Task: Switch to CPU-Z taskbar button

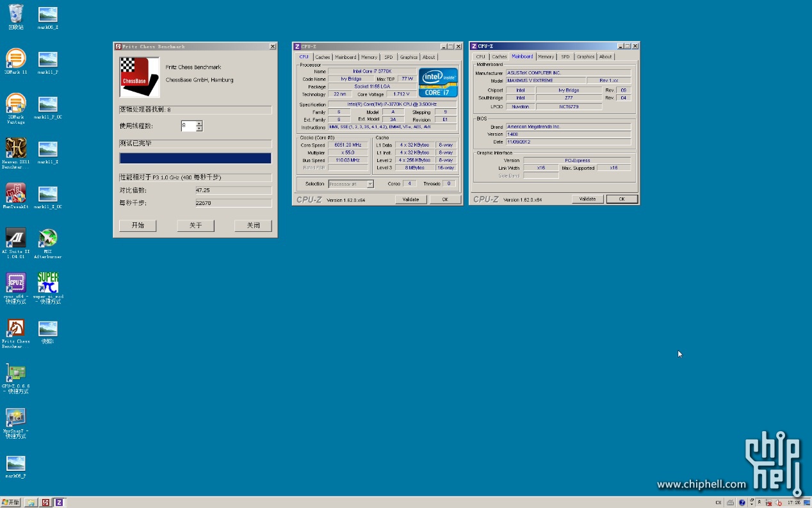Action: (59, 503)
